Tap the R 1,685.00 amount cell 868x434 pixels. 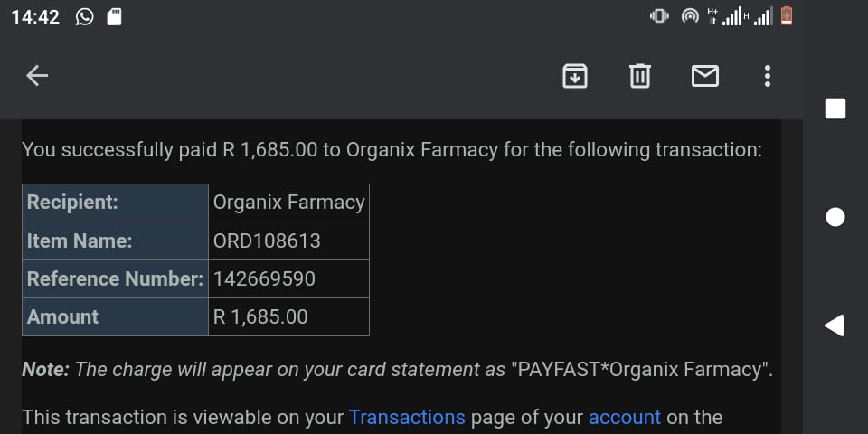[288, 317]
